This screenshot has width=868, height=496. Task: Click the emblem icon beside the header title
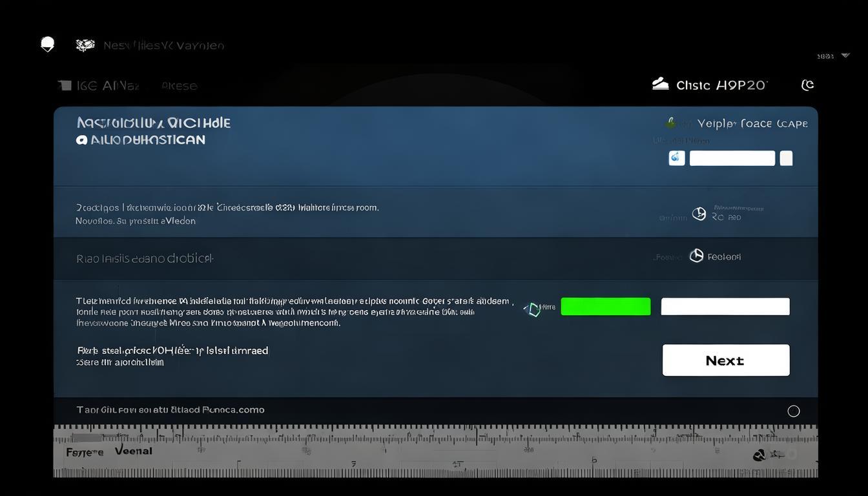(x=85, y=45)
